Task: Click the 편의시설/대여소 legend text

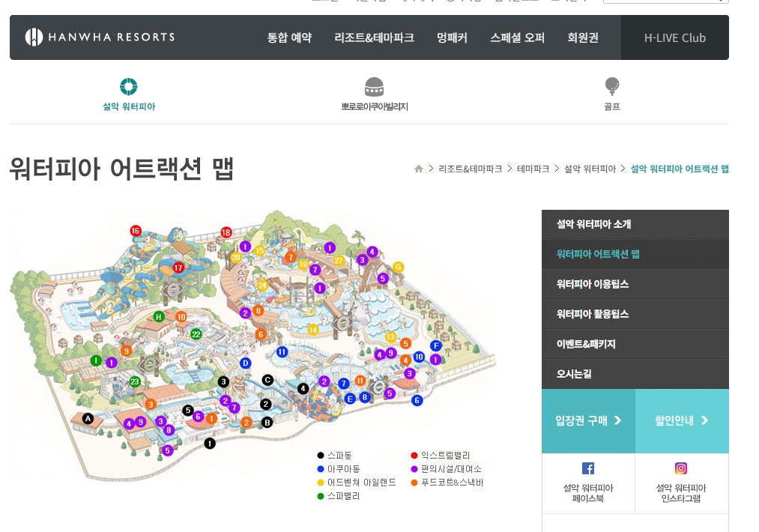Action: point(451,469)
